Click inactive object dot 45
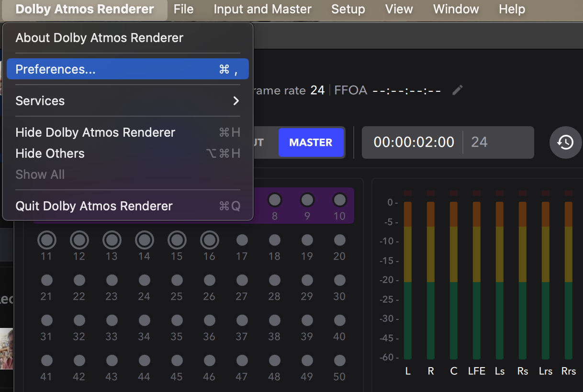583x392 pixels. coord(177,360)
